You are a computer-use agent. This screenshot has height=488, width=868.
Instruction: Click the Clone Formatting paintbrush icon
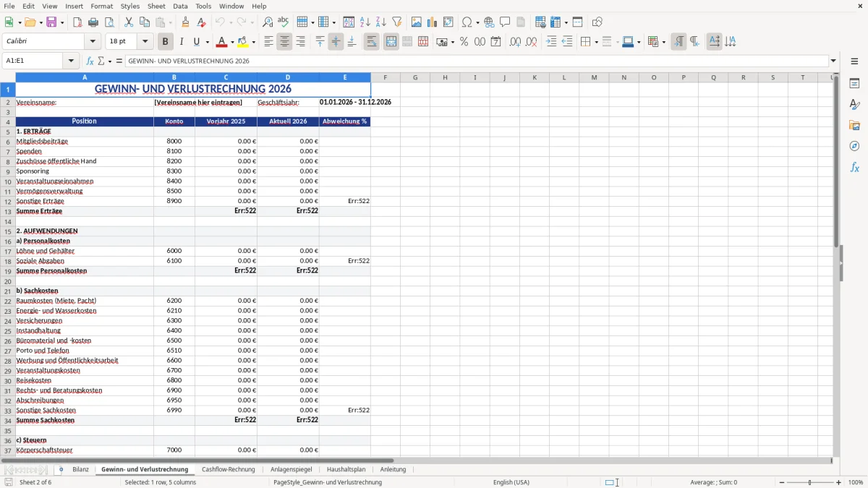click(185, 22)
